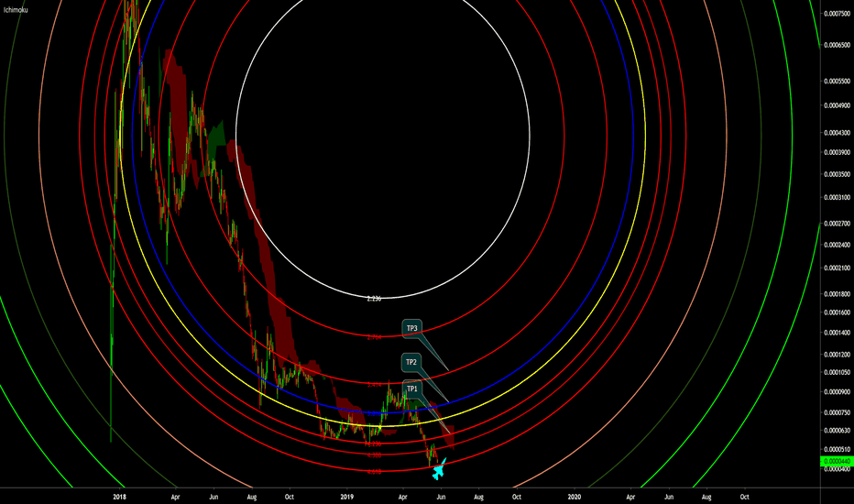The image size is (854, 504).
Task: Click the red 2.764 circle level label
Action: tap(374, 337)
